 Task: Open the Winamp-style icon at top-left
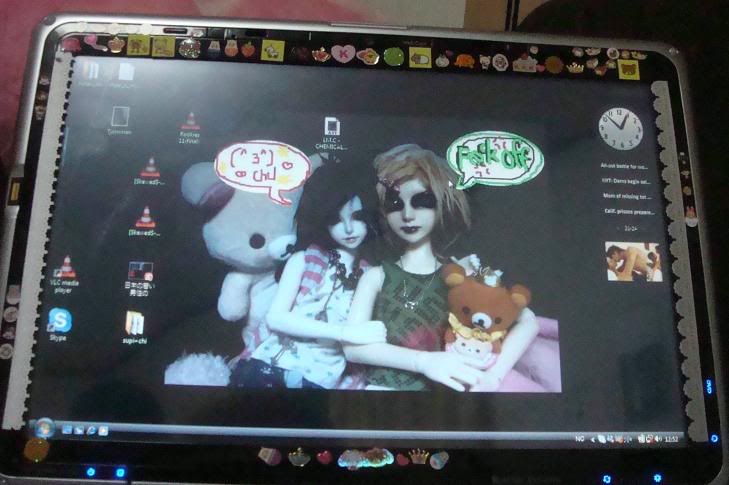(91, 74)
